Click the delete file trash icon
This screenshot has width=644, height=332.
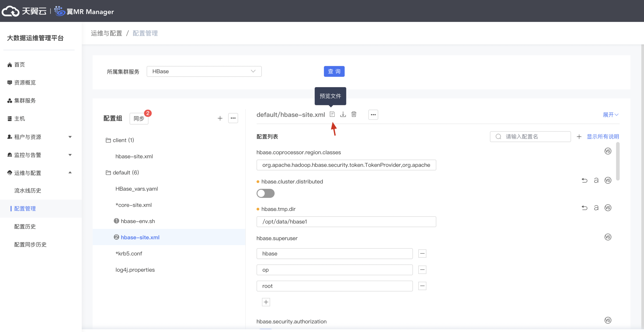tap(354, 114)
